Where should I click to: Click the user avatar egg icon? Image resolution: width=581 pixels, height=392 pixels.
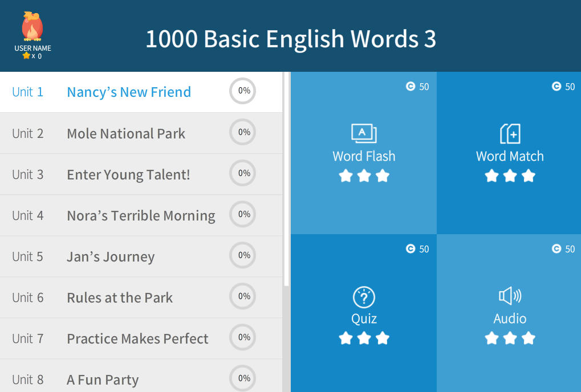tap(32, 27)
